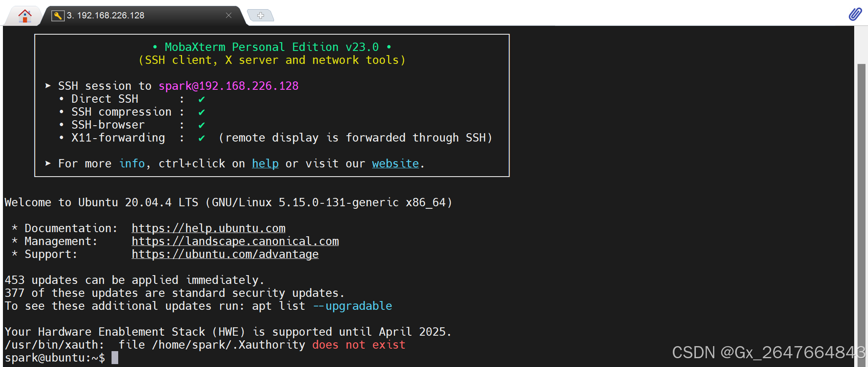
Task: Click the spark@ubuntu:~$ prompt cursor
Action: pyautogui.click(x=115, y=358)
